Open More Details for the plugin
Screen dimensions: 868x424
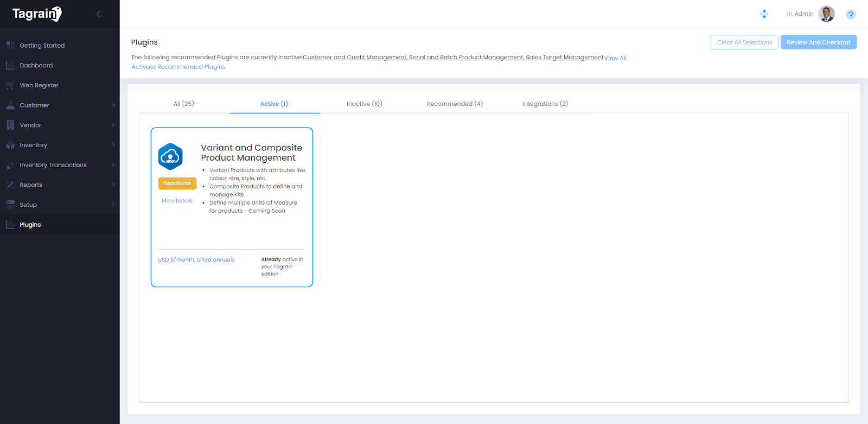[x=177, y=201]
